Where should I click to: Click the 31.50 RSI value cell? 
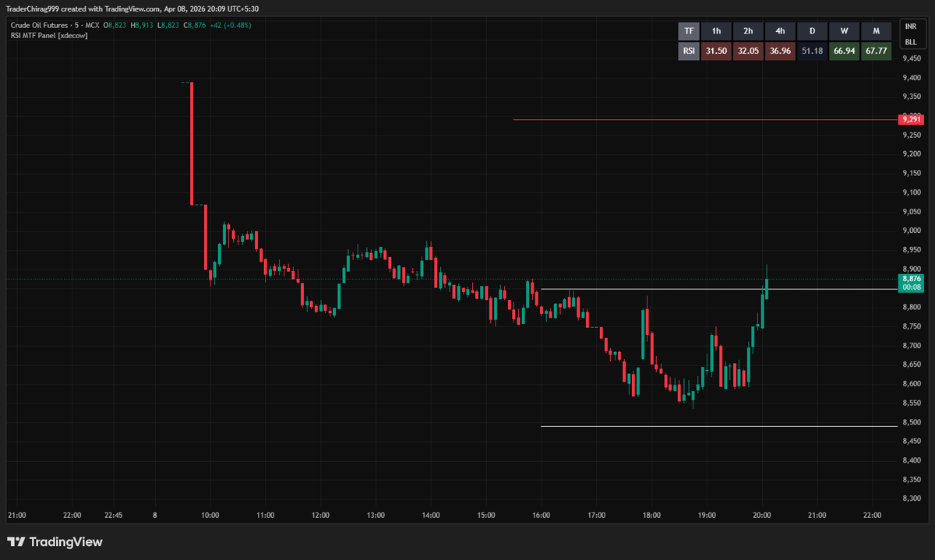716,51
